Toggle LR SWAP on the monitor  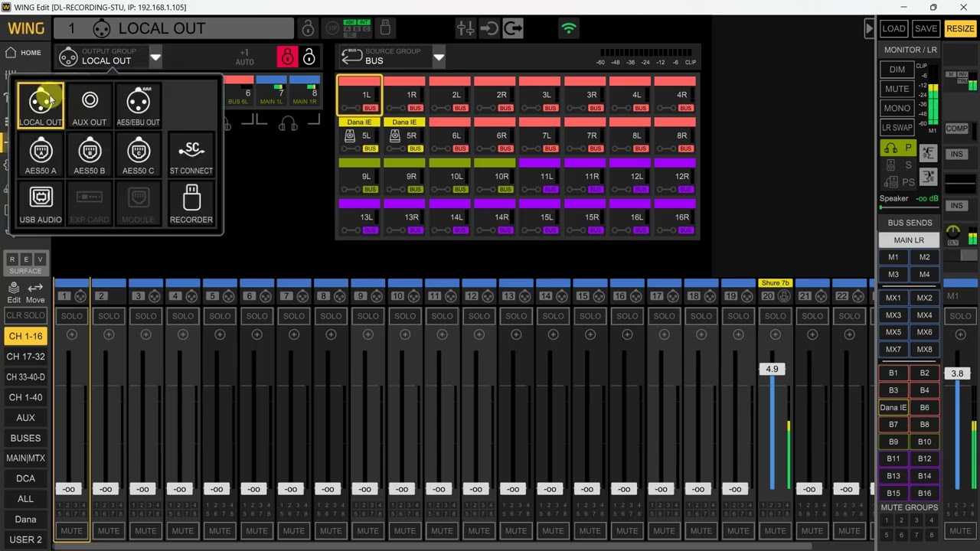[897, 128]
